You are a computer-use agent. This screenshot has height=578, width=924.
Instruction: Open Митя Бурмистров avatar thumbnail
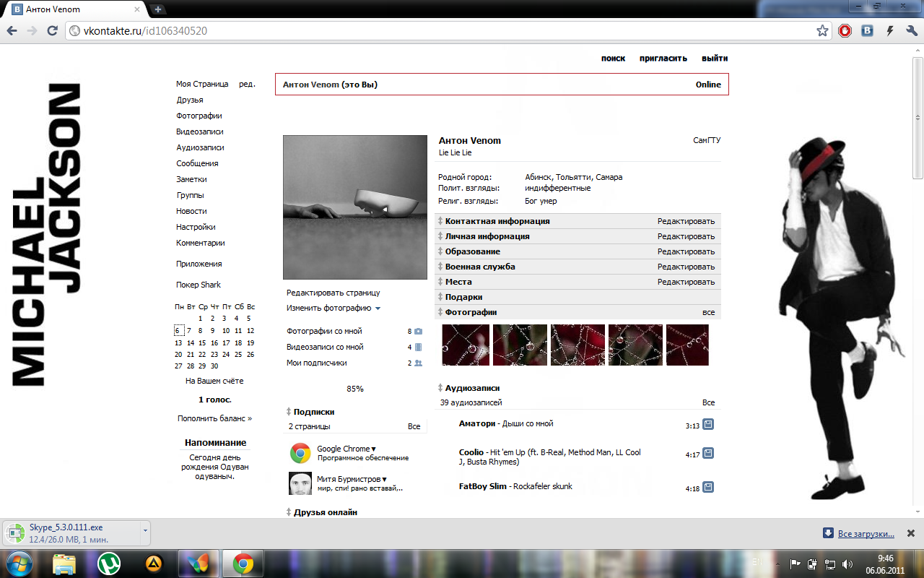(300, 483)
